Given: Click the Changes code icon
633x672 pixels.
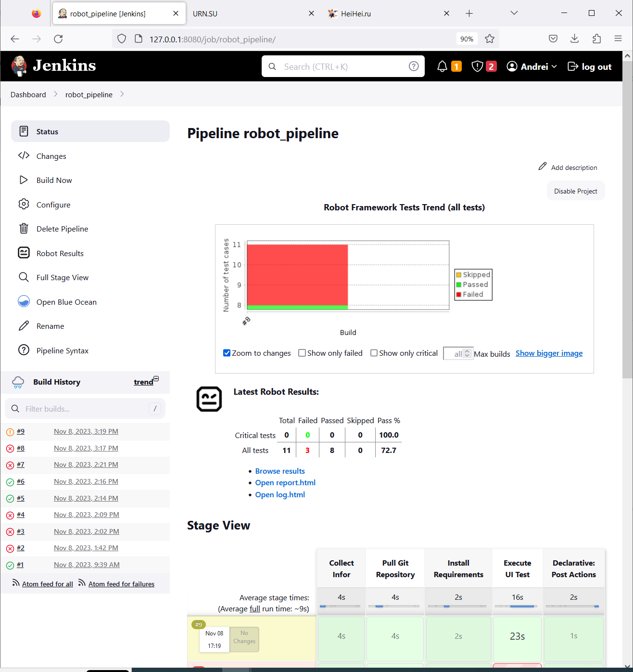Looking at the screenshot, I should 24,155.
